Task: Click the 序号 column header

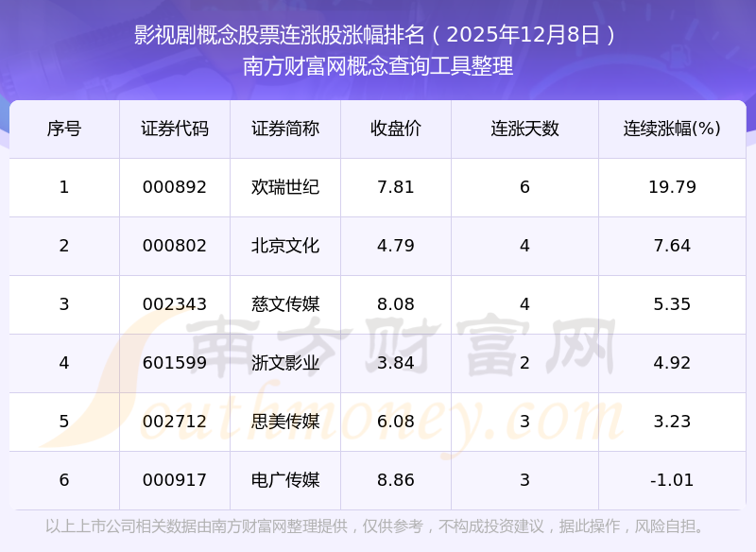Action: (x=64, y=129)
